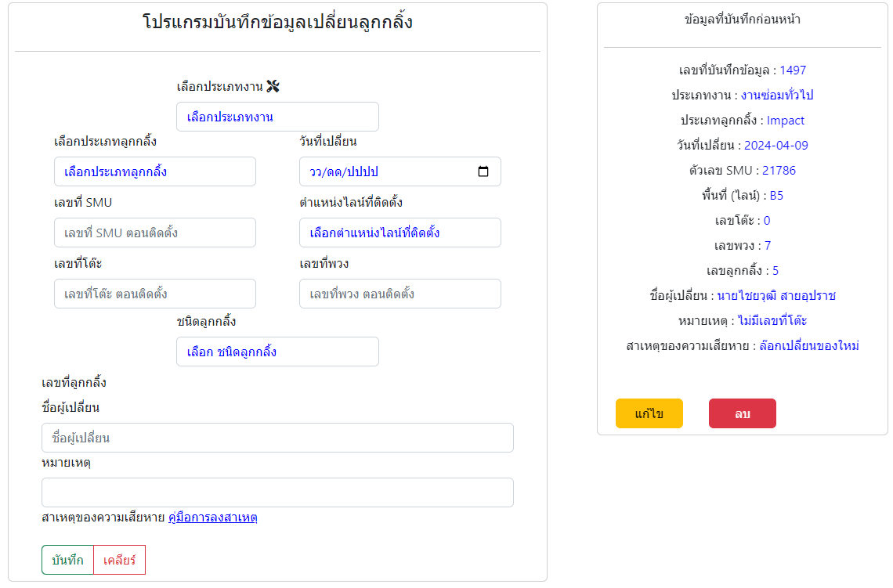This screenshot has width=893, height=588.
Task: Click the red ลบ delete button
Action: coord(742,413)
